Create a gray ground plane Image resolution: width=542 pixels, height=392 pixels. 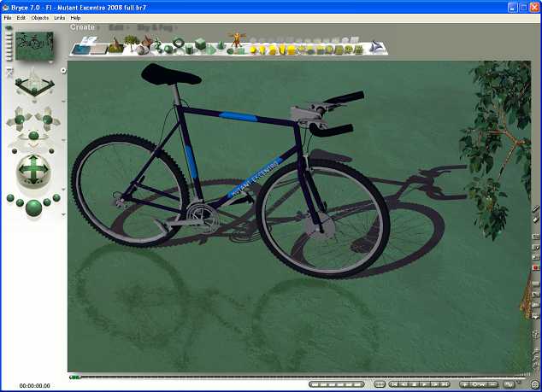coord(99,50)
